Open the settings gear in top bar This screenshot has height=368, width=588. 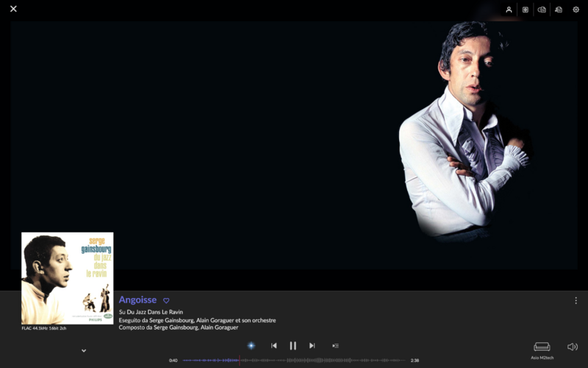[x=576, y=10]
